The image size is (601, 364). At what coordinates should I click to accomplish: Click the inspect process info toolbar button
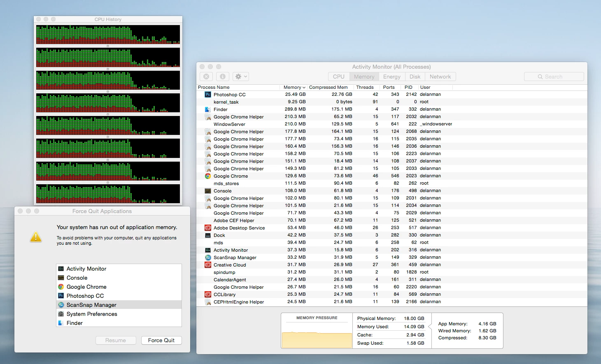click(223, 77)
